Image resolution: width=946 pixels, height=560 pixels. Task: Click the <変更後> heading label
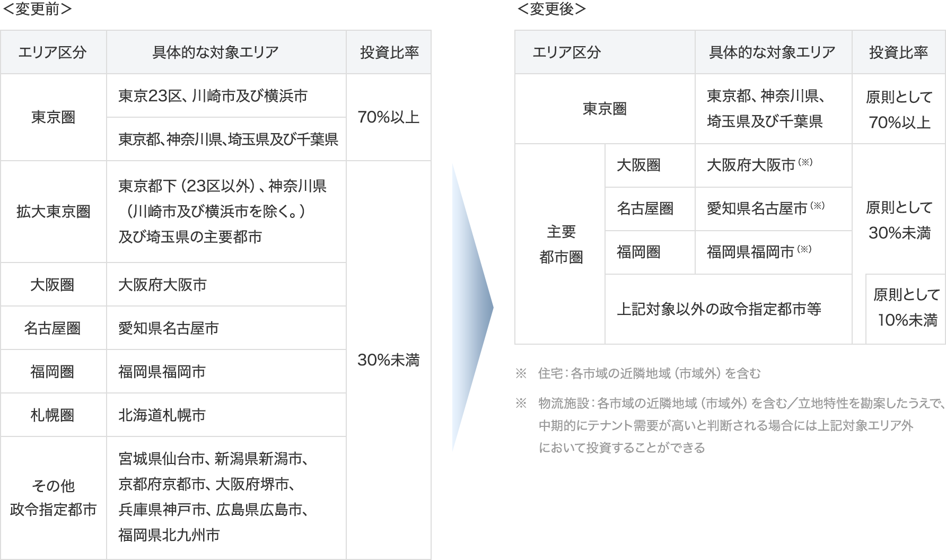(x=551, y=9)
